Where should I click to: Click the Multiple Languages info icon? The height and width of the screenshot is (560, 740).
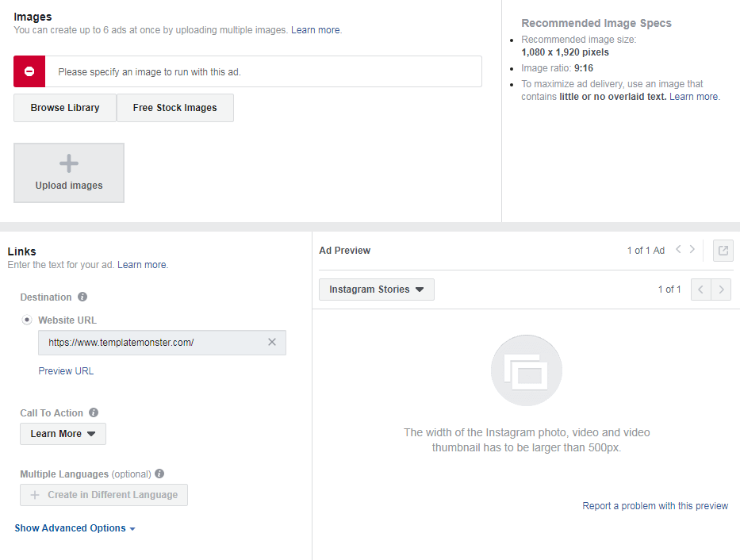coord(159,474)
